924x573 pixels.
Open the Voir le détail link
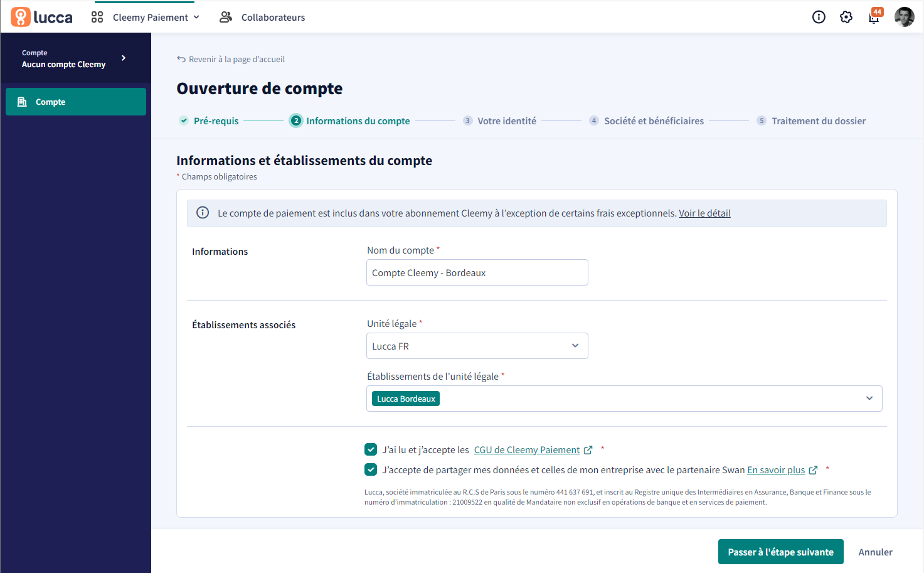tap(704, 213)
